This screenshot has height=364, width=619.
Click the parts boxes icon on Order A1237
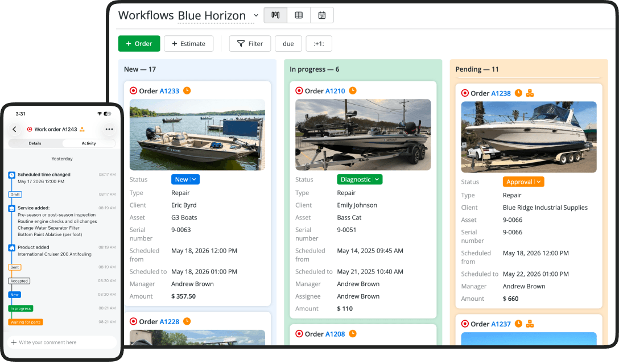[530, 324]
